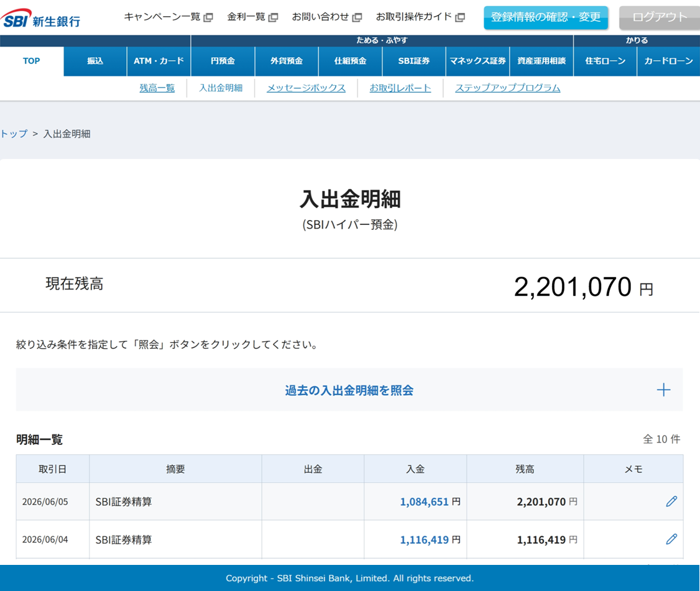Open 外貨預金 menu tab
Screen dimensions: 700x591
click(287, 61)
